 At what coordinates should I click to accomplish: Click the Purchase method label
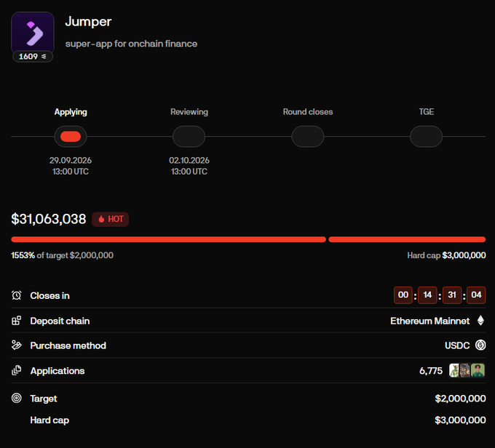pyautogui.click(x=68, y=345)
